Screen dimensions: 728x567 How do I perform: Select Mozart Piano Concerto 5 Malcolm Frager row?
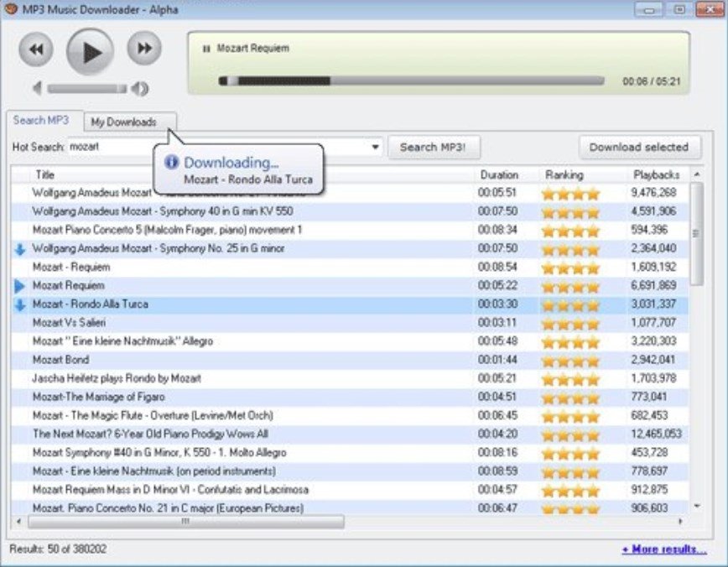pyautogui.click(x=350, y=230)
